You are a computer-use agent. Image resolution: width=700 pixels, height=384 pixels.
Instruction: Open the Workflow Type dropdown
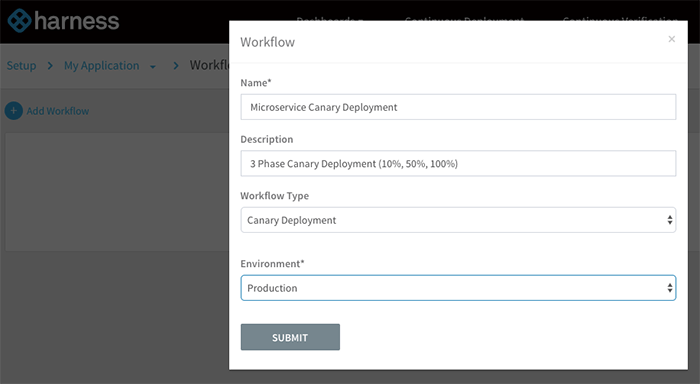tap(458, 220)
